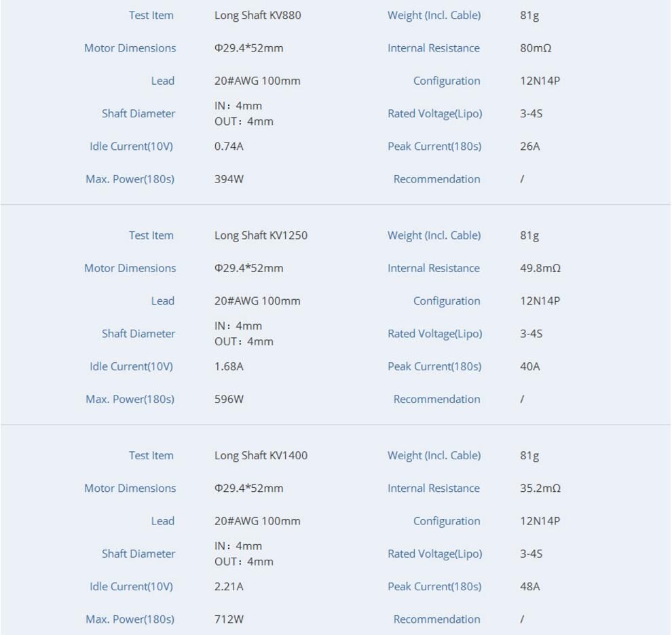Click the 48A peak current value
This screenshot has height=635, width=672.
pos(529,587)
